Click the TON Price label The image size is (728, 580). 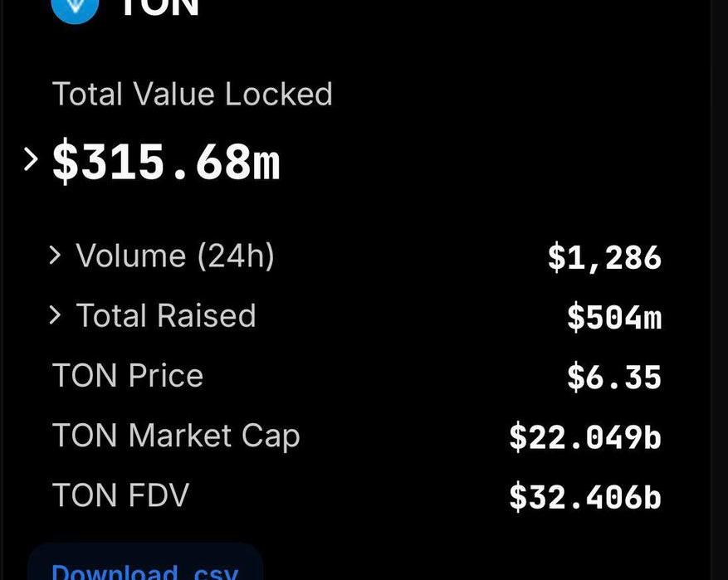click(x=128, y=375)
